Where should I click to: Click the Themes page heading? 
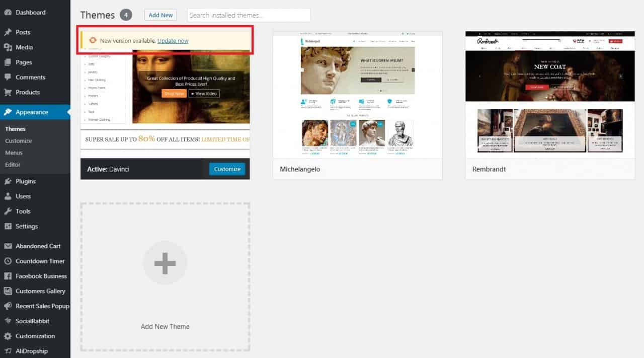coord(98,15)
